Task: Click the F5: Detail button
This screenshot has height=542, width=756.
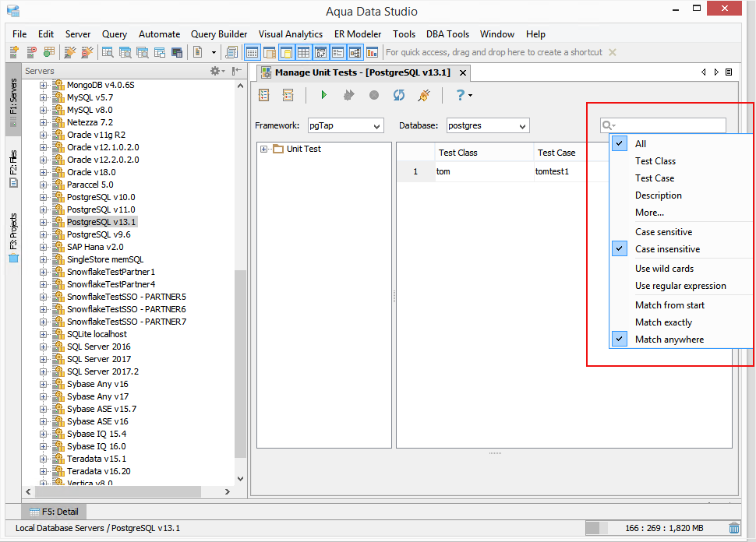Action: [x=54, y=512]
